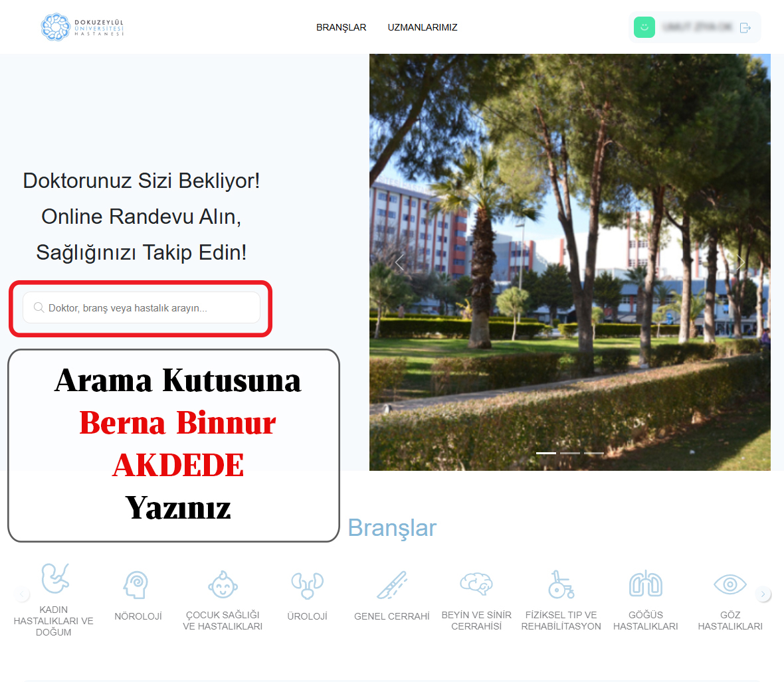Click the 'Doktorunuz Sizi Bekliyor!' headline text
Screen dimensions: 784x682
tap(142, 181)
